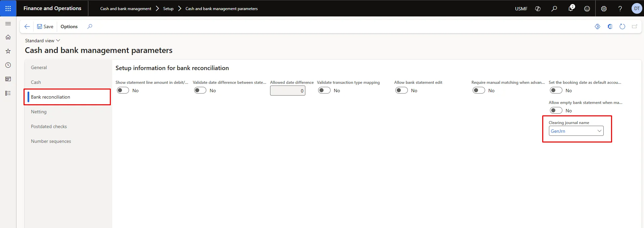The height and width of the screenshot is (228, 644).
Task: Expand the navigation pane hamburger menu
Action: coord(8,24)
